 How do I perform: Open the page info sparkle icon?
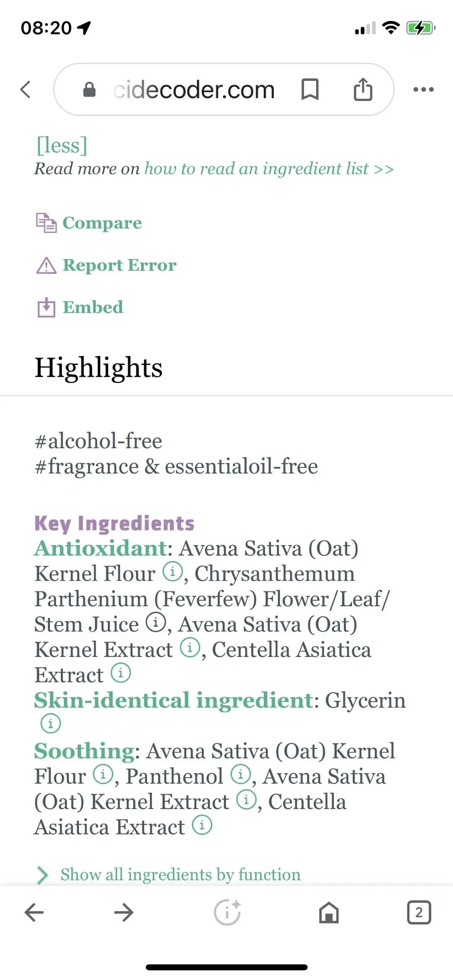[x=227, y=912]
